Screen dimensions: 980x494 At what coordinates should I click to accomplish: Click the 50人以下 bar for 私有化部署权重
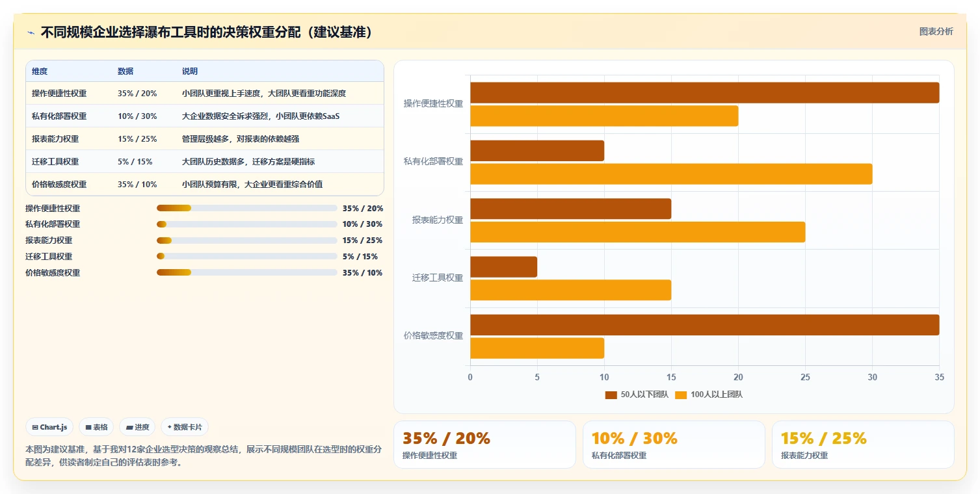click(x=537, y=151)
